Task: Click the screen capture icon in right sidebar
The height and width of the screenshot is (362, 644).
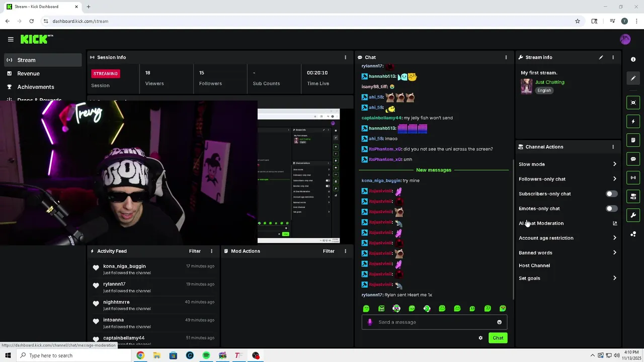Action: pyautogui.click(x=633, y=103)
